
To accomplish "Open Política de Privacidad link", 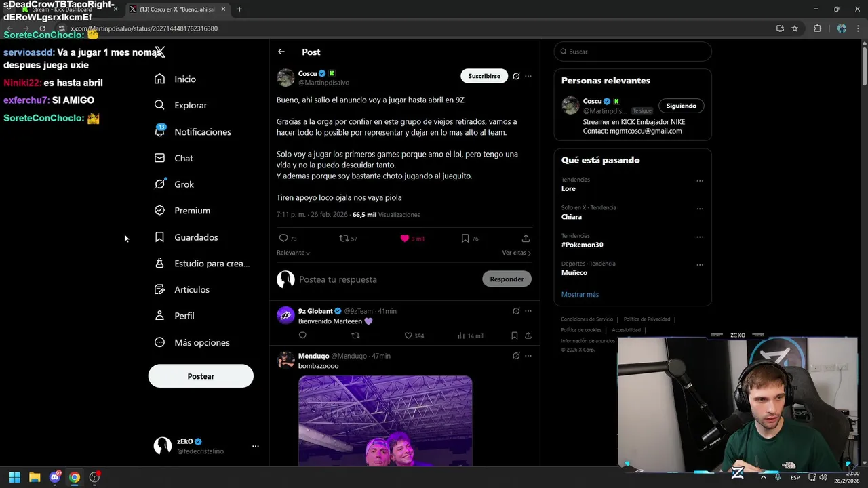I will pyautogui.click(x=647, y=319).
